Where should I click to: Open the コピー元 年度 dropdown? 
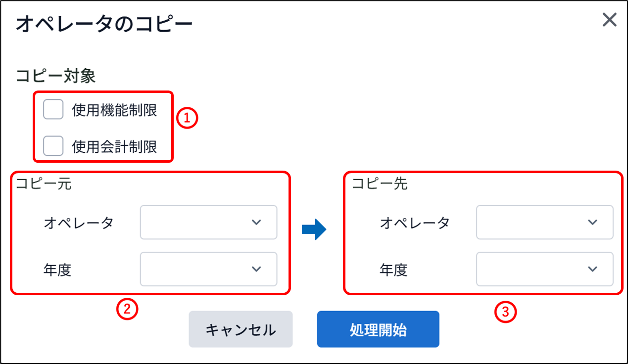coord(208,269)
